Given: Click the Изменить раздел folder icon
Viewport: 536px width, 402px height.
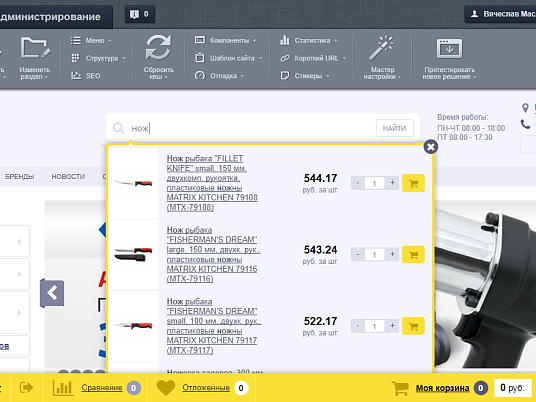Looking at the screenshot, I should pos(35,48).
